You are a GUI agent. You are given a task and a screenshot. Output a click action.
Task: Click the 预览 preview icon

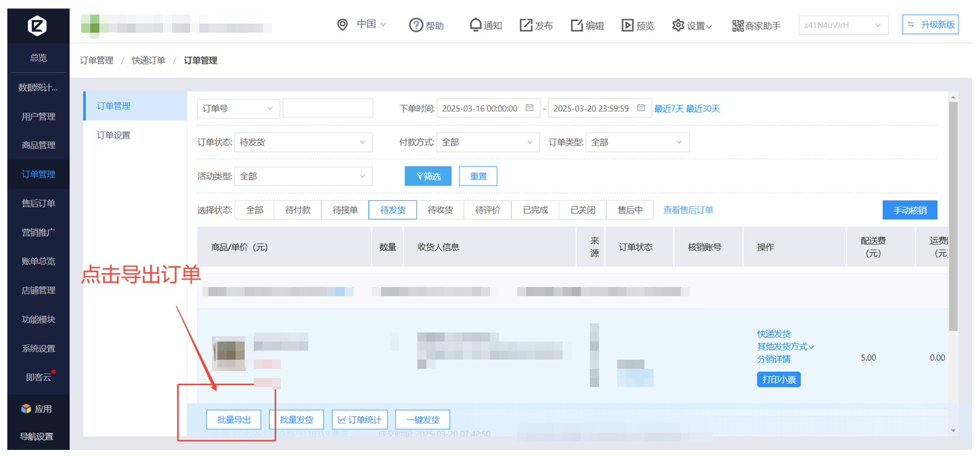627,25
